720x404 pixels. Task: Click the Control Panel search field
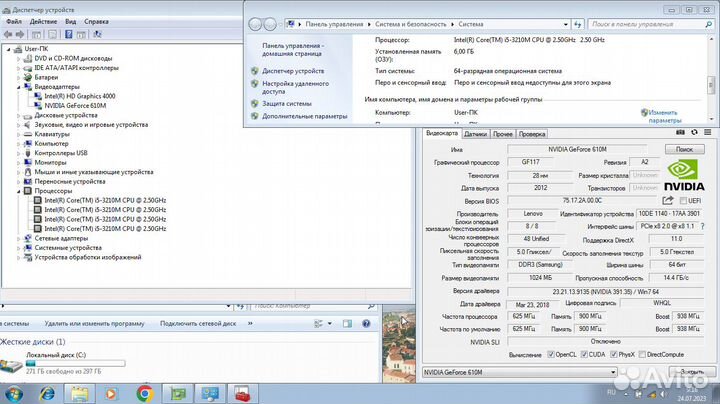coord(651,24)
